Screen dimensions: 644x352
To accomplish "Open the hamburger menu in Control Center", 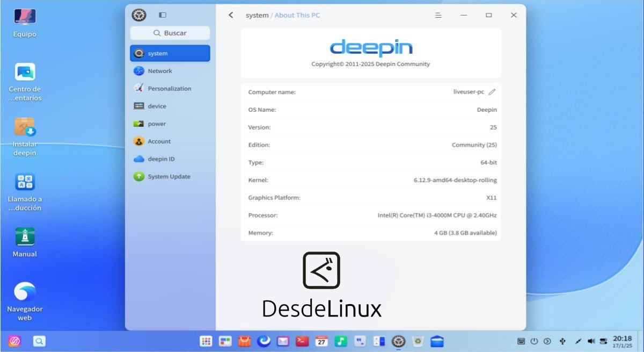I will (438, 15).
